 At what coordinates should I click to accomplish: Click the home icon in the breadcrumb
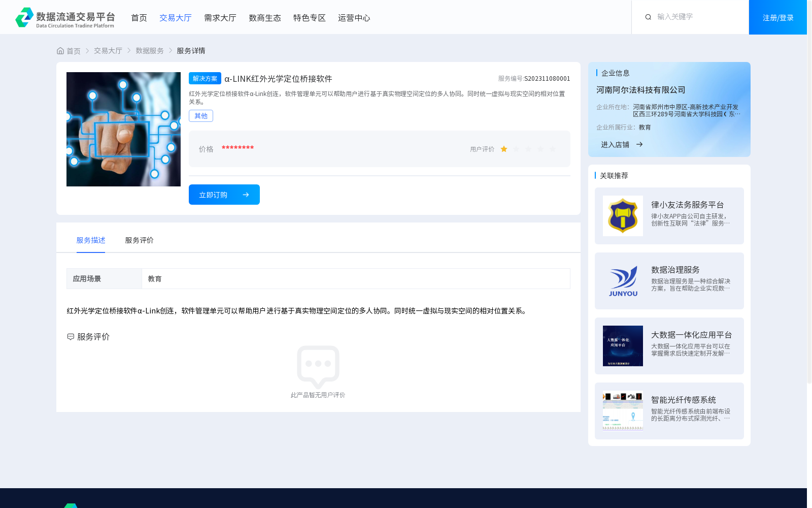[x=60, y=51]
